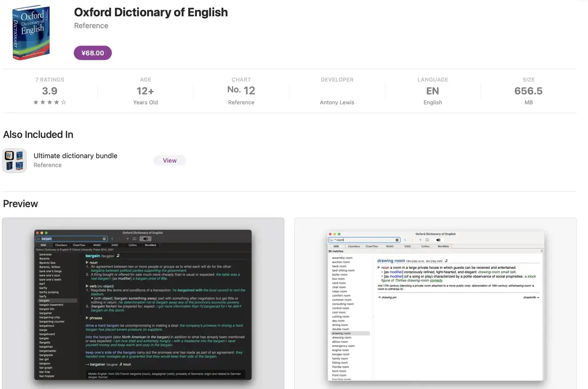Click back arrow in light preview toolbar
This screenshot has width=588, height=389.
click(405, 240)
